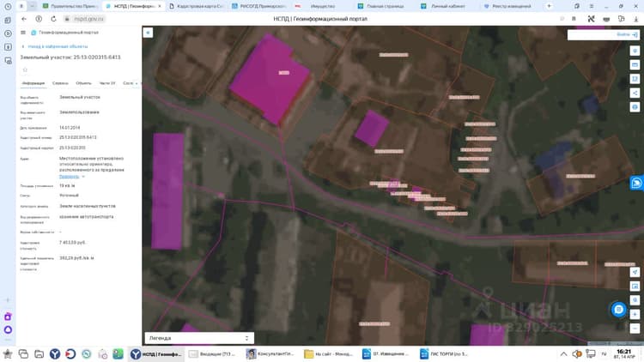Image resolution: width=644 pixels, height=362 pixels.
Task: Open the map layers icon at top right
Action: tap(635, 51)
